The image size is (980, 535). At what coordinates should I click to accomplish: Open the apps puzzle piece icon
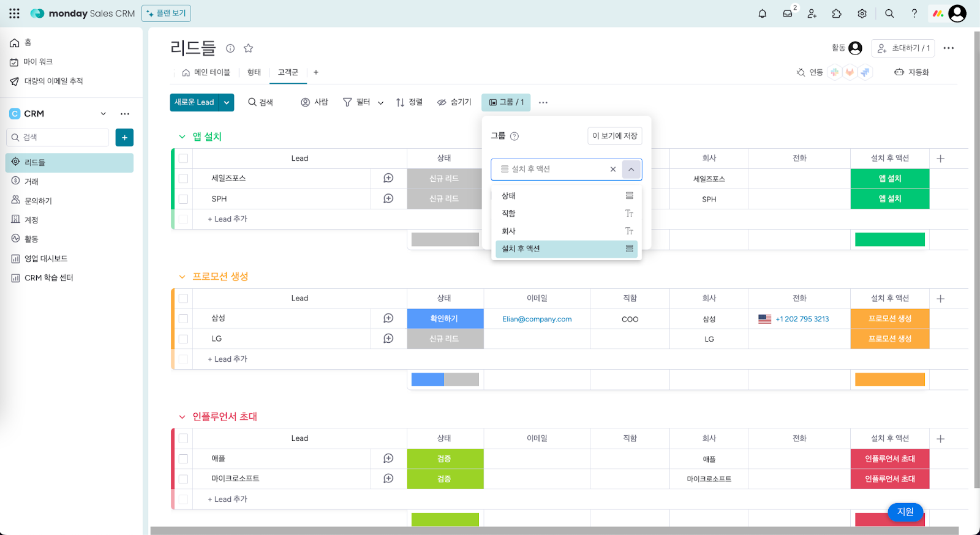[837, 13]
